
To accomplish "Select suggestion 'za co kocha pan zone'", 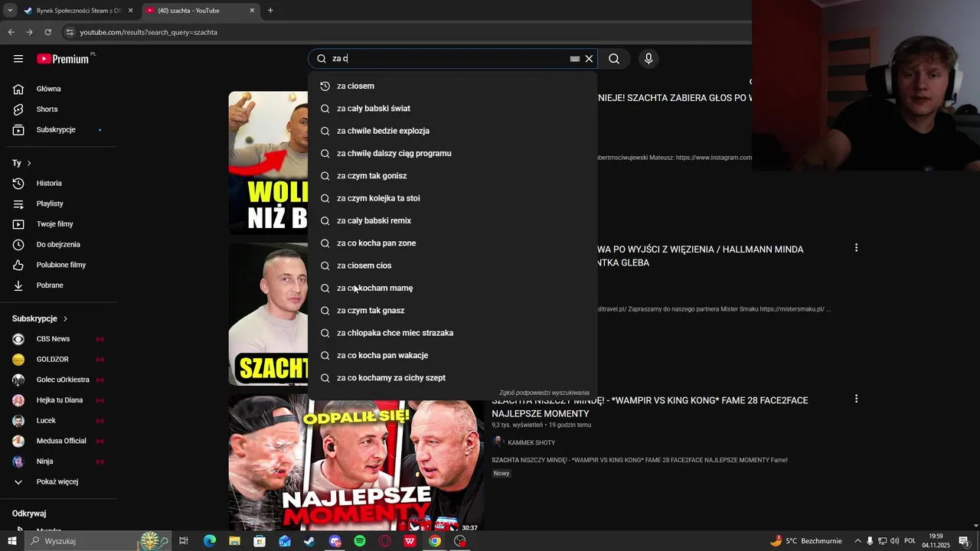I will 452,243.
